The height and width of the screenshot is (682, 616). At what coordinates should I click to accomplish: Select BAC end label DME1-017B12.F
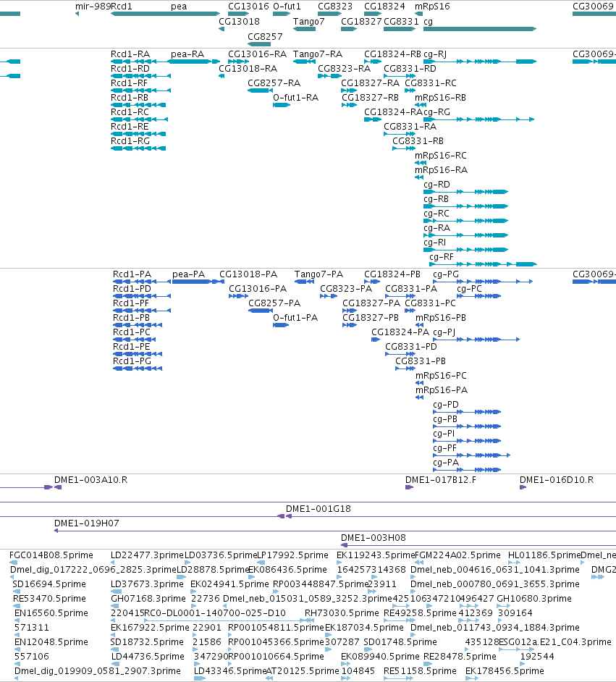point(441,480)
